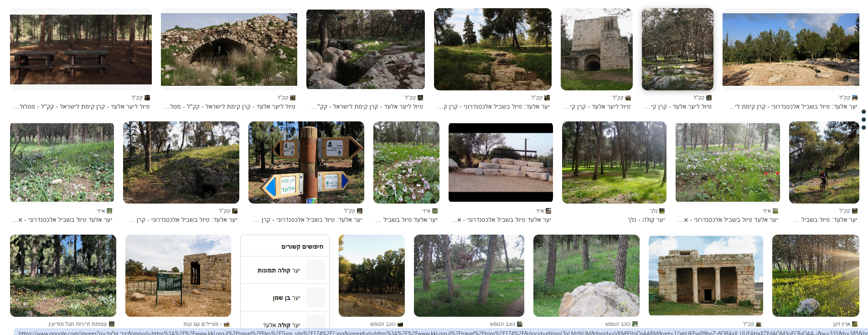Open the vertical three-dot menu at right edge
Screen dimensions: 868x335
tap(863, 120)
